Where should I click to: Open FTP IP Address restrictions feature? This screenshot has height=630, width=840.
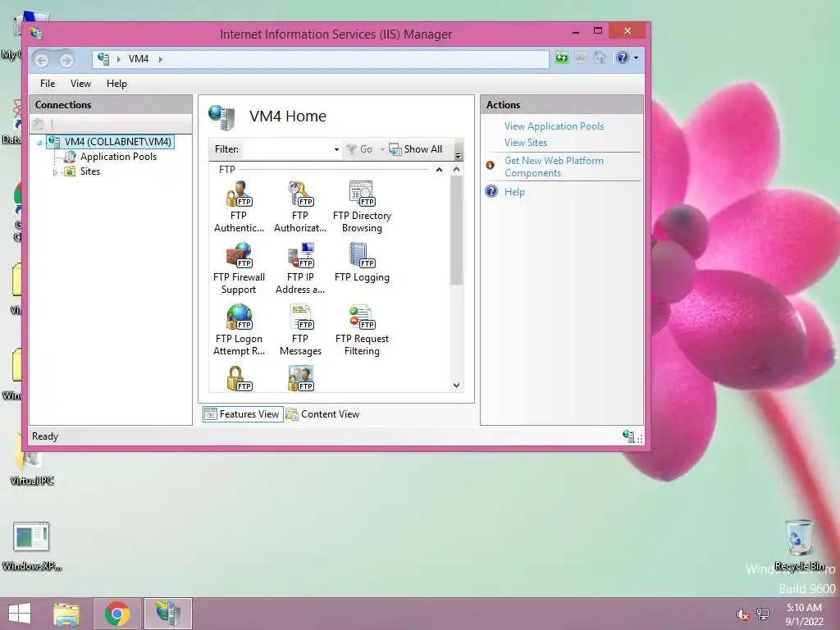(x=300, y=268)
